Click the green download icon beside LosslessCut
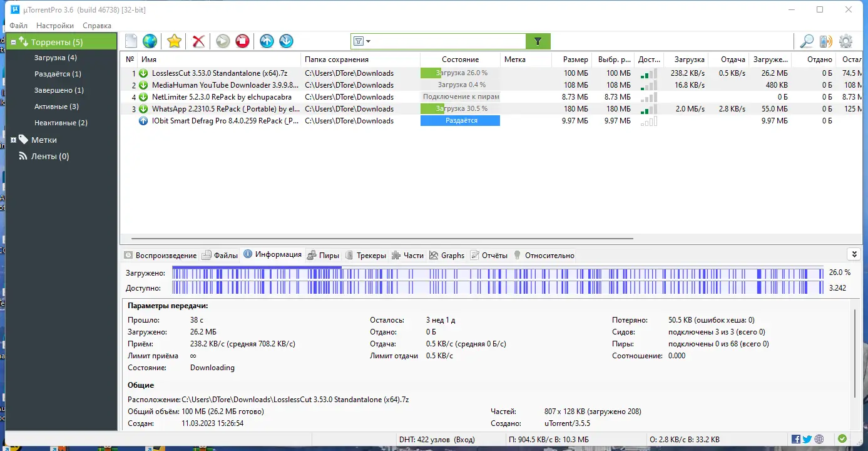This screenshot has height=451, width=868. [143, 73]
